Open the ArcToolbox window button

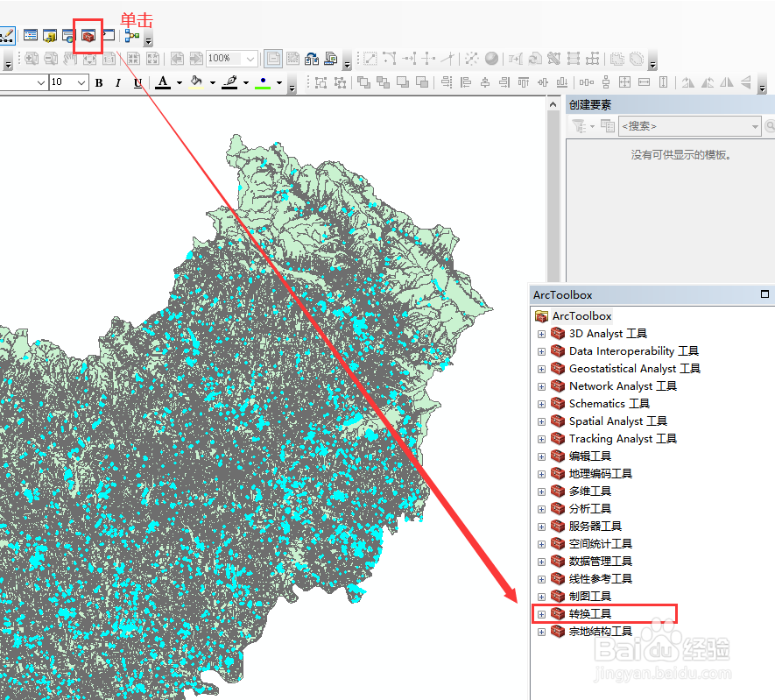point(88,36)
